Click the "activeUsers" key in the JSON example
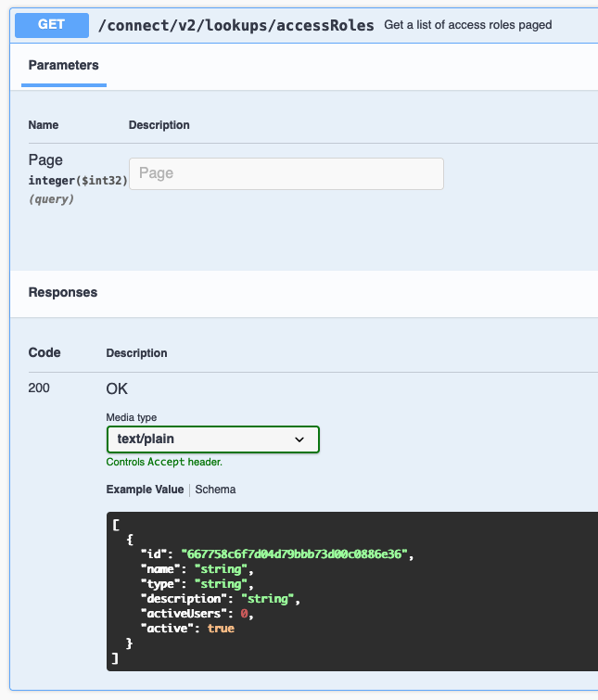This screenshot has height=700, width=598. pyautogui.click(x=184, y=614)
